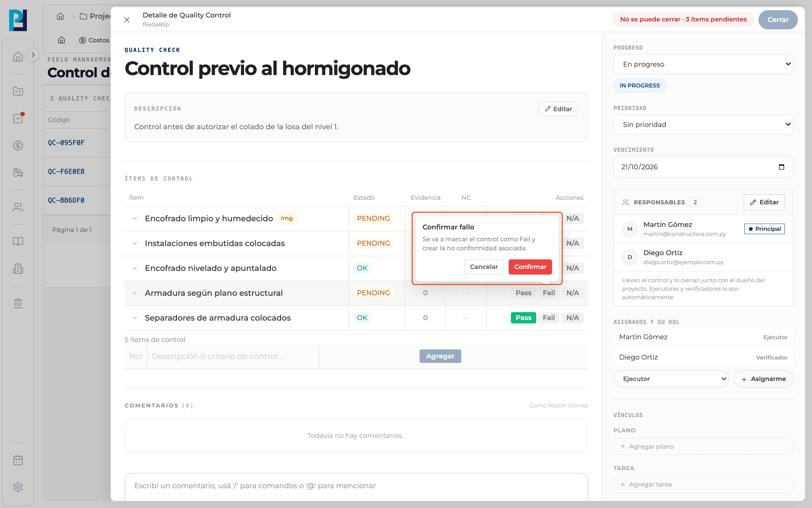Screen dimensions: 812x508
Task: Open the settings gear icon in sidebar
Action: [18, 487]
